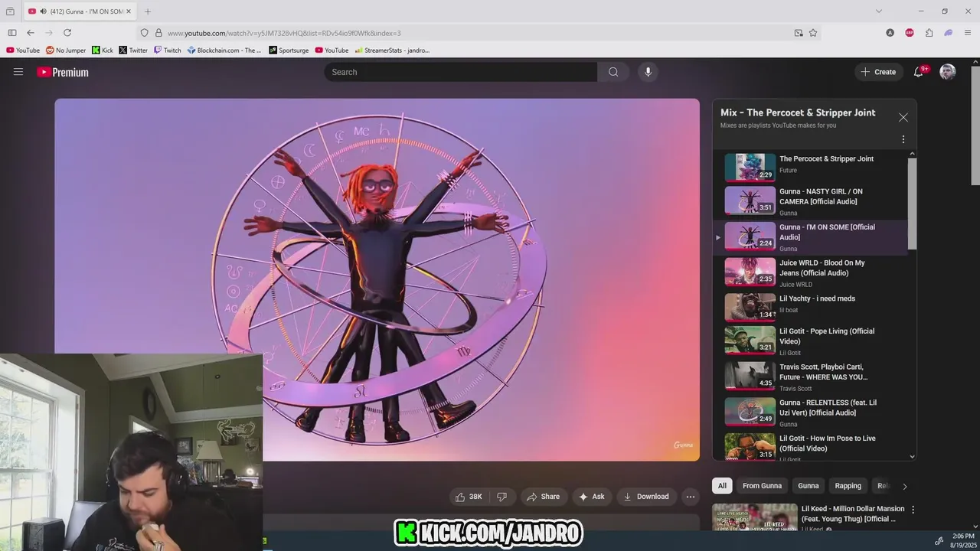Select the Rapping filter chip
Screen dimensions: 980x551
tap(848, 486)
